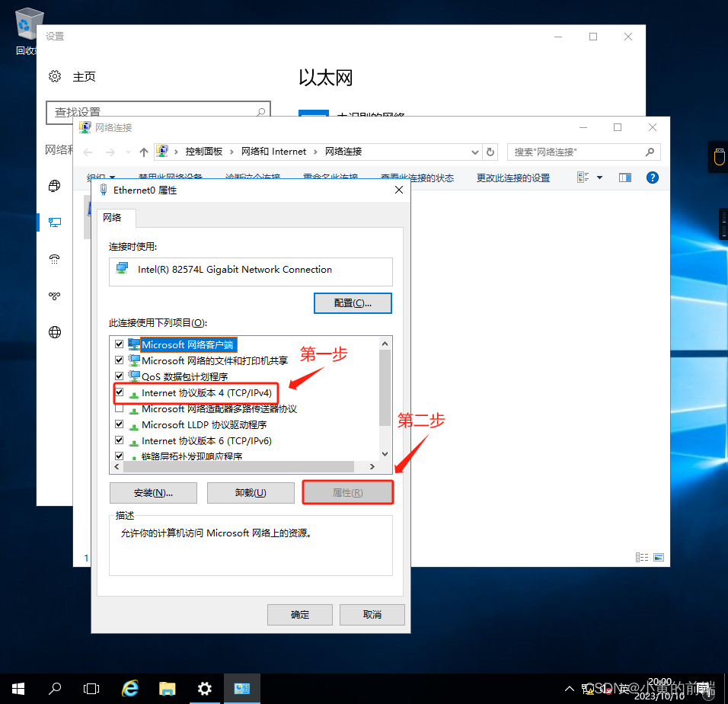Toggle QoS 数据包计划程序 checkbox
Viewport: 728px width, 704px height.
(120, 376)
